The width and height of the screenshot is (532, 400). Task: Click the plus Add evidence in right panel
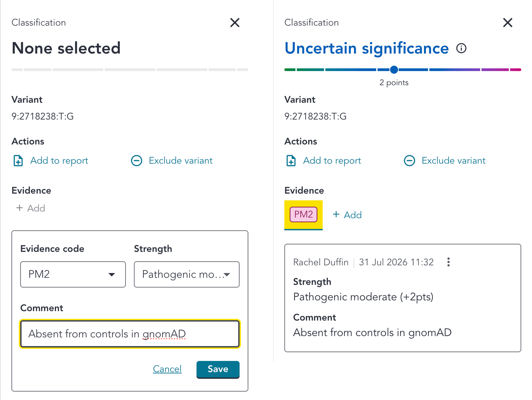coord(347,215)
